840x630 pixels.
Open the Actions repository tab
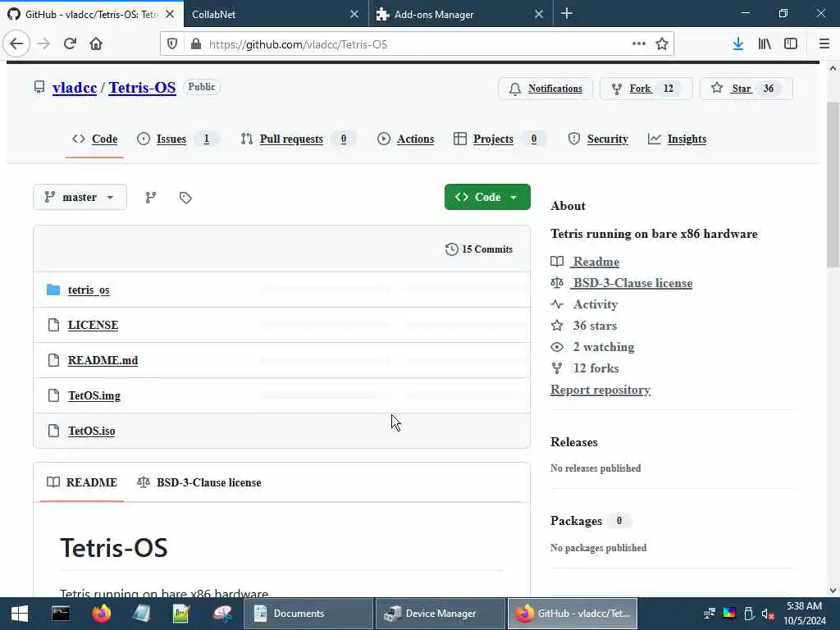(405, 139)
